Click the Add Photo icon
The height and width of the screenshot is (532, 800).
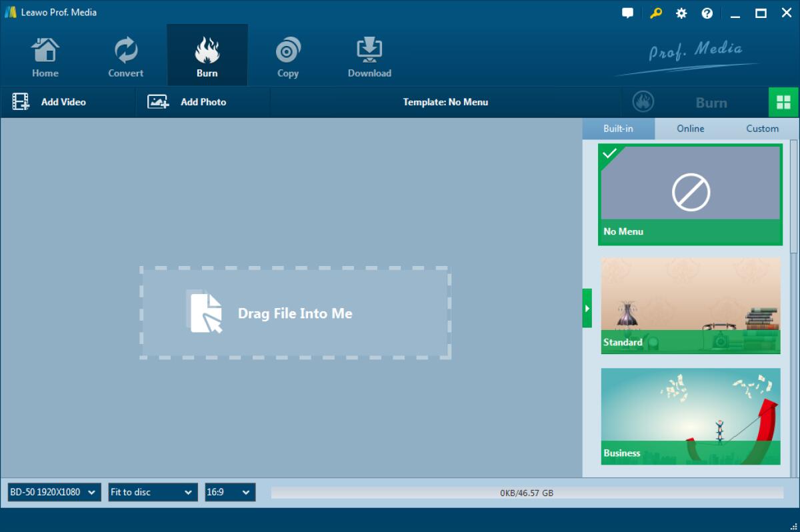point(157,101)
